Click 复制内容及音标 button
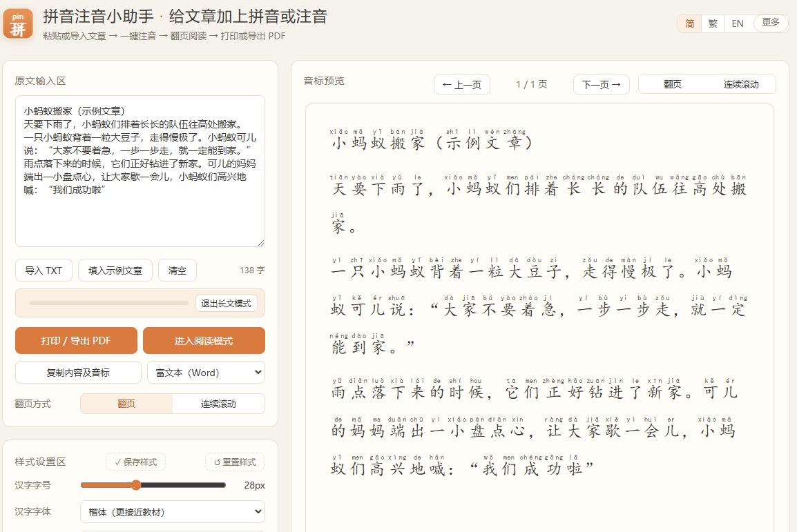Image resolution: width=797 pixels, height=532 pixels. point(78,373)
